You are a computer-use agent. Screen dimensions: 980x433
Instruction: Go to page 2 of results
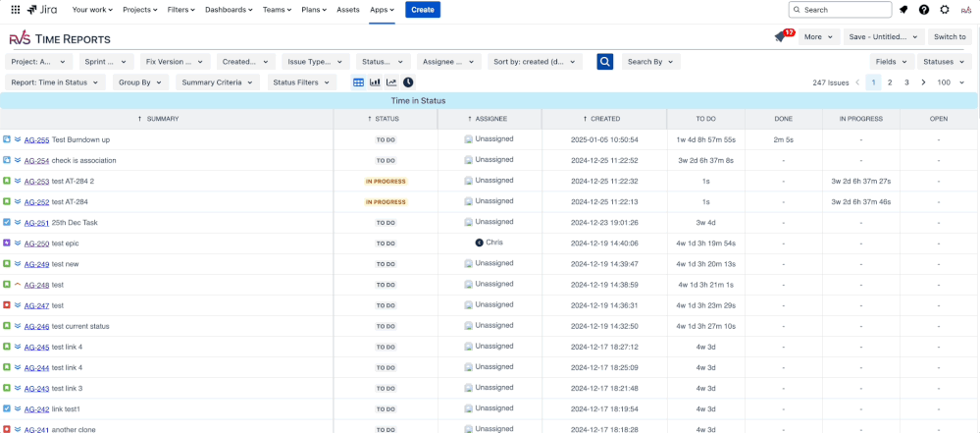890,82
